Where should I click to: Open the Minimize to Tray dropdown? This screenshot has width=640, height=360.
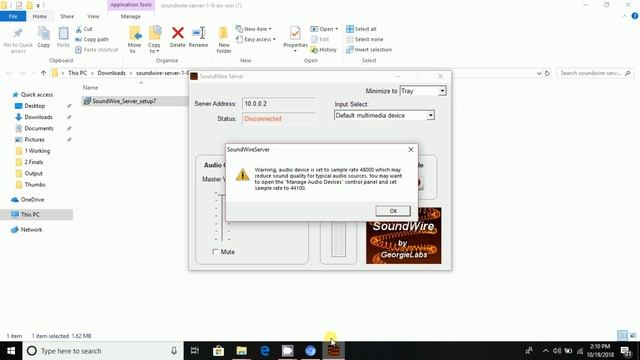pos(442,91)
